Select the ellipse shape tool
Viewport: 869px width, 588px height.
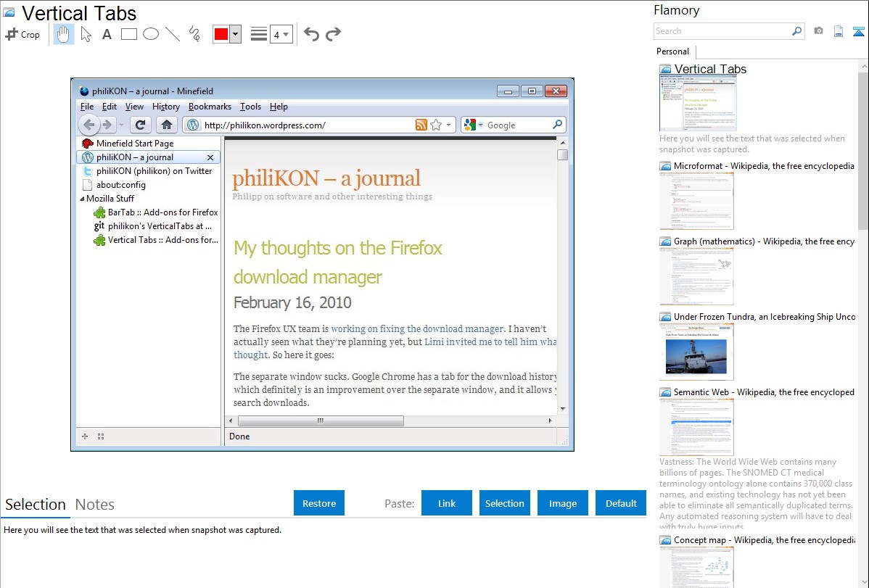[151, 34]
